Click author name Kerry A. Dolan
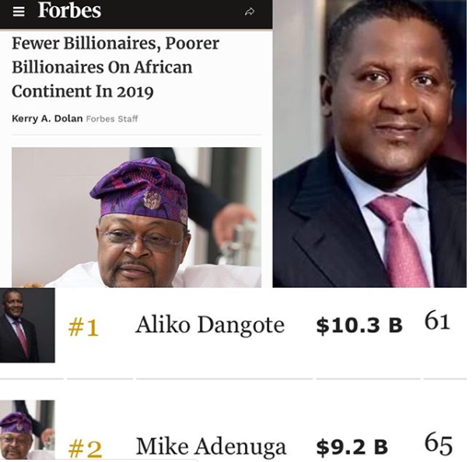Screen dimensions: 476x462 pyautogui.click(x=47, y=118)
